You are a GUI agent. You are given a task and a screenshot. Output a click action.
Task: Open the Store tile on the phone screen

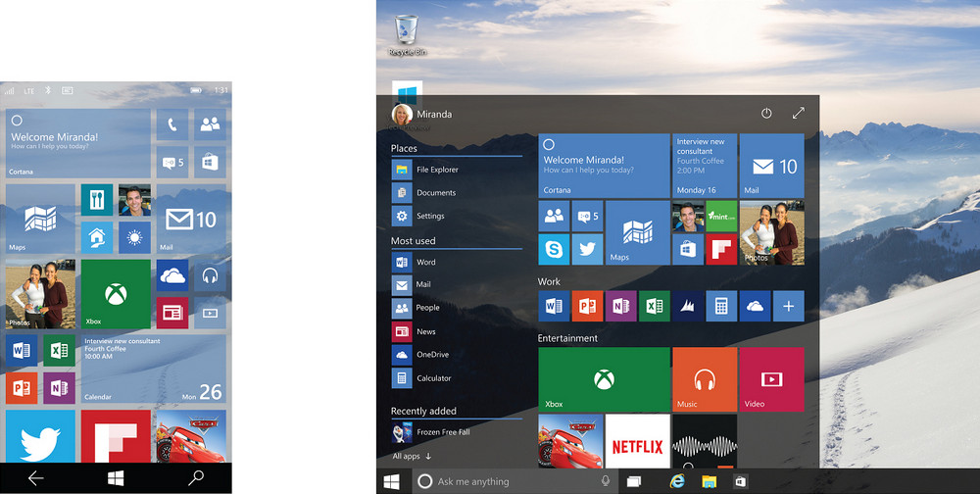click(210, 163)
